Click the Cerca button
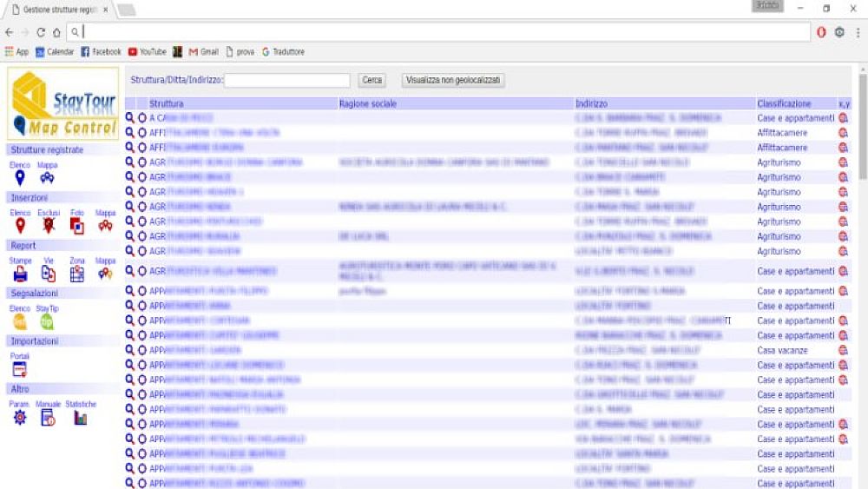The image size is (868, 489). (x=372, y=80)
